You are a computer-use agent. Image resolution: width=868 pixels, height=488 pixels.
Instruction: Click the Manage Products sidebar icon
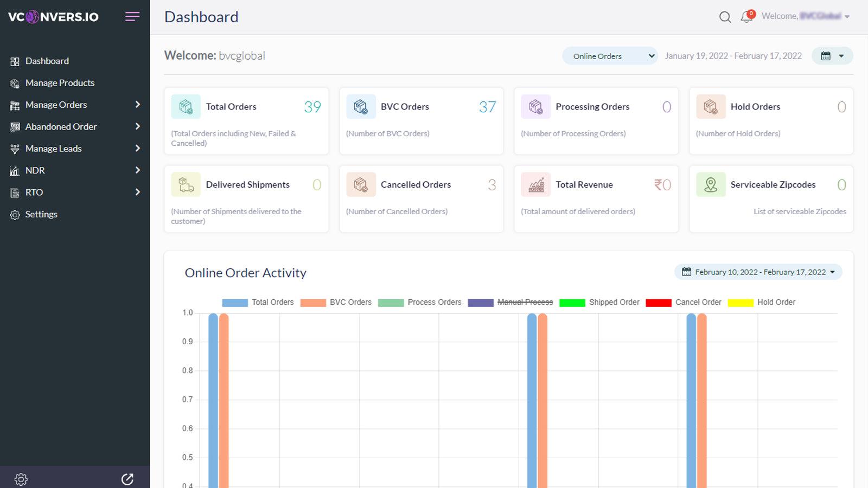pos(14,82)
